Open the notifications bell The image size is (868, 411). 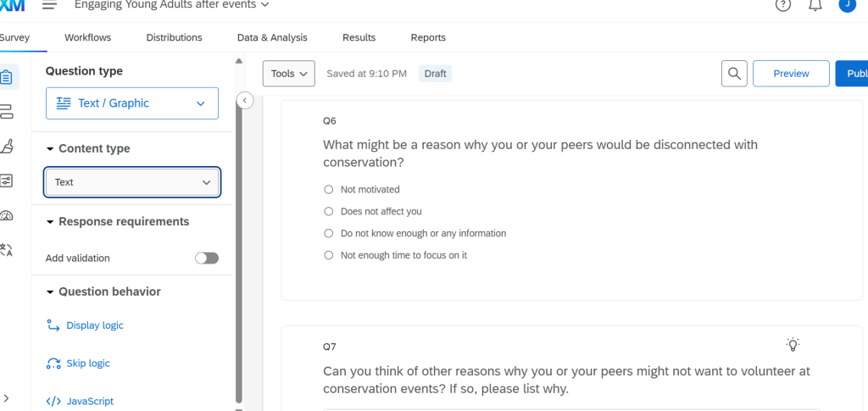point(815,5)
